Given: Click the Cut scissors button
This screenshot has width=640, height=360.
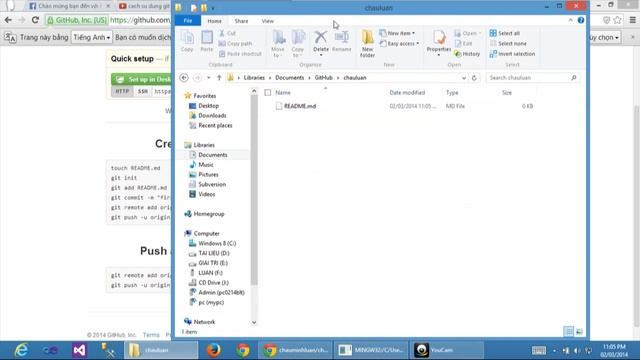Looking at the screenshot, I should click(x=227, y=33).
